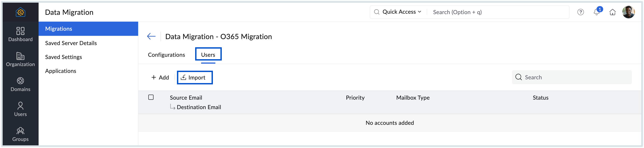Click the Add button
Screen dimensions: 644x148
160,78
